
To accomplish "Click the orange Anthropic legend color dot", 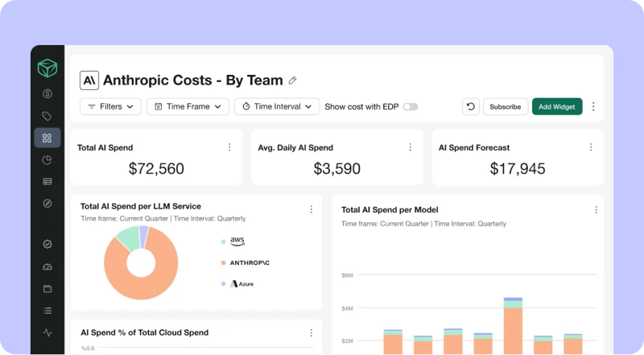I will (222, 262).
